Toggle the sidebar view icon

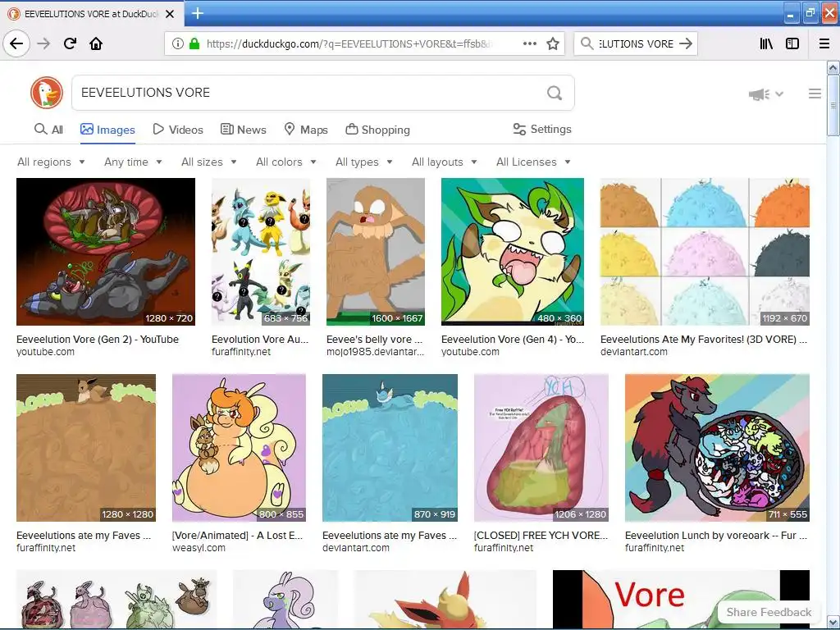coord(792,43)
